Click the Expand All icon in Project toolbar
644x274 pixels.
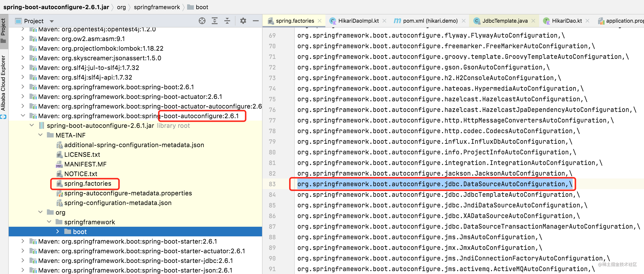pyautogui.click(x=214, y=21)
